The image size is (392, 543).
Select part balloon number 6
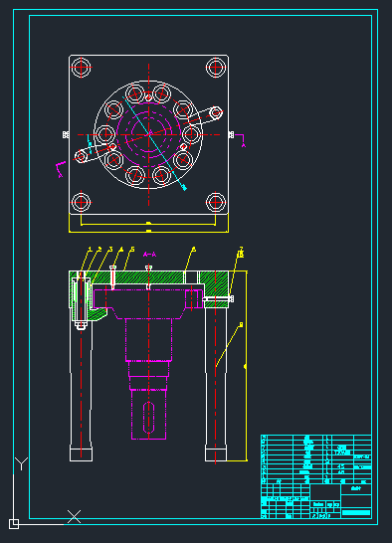tap(193, 250)
